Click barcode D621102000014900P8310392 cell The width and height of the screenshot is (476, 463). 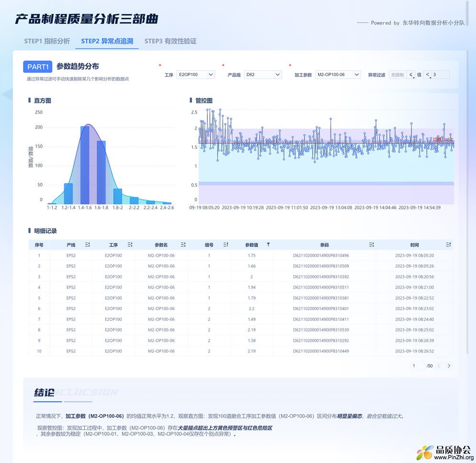pos(321,277)
